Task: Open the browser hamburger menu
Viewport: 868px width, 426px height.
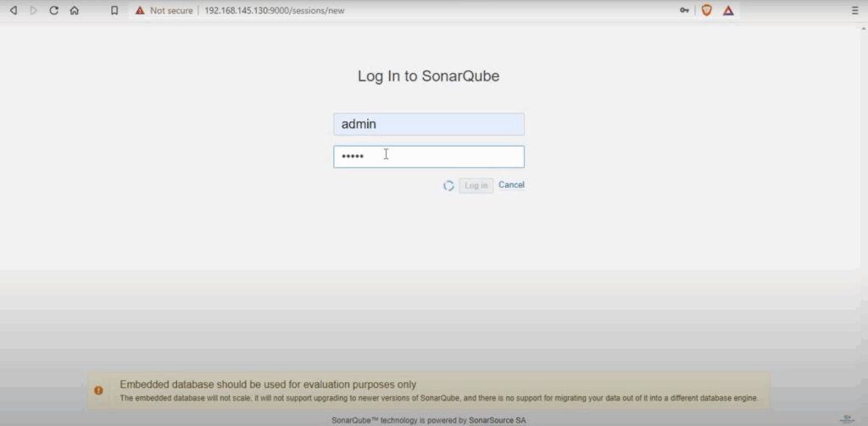Action: coord(855,10)
